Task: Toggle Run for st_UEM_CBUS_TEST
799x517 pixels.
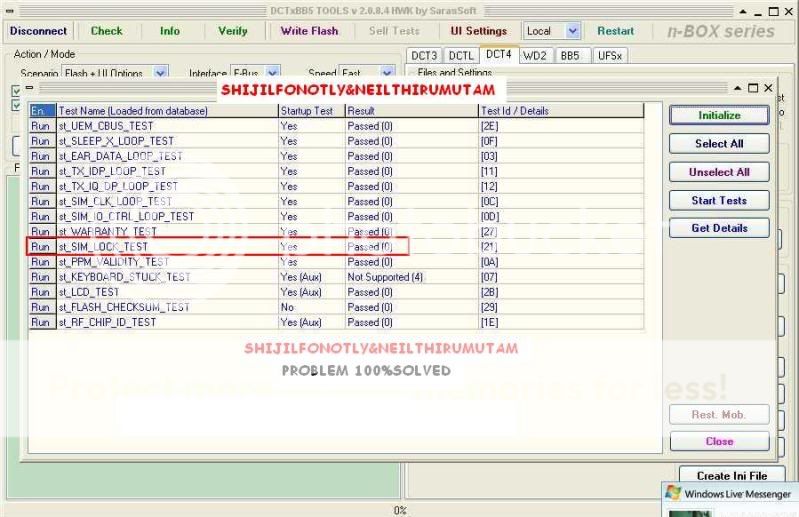Action: coord(41,126)
